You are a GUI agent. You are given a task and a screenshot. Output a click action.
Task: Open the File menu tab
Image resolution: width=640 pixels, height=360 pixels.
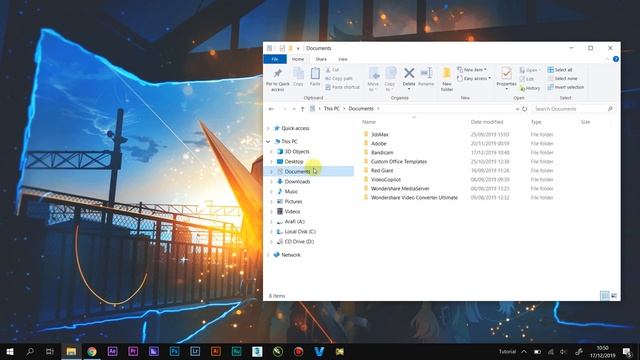[275, 59]
